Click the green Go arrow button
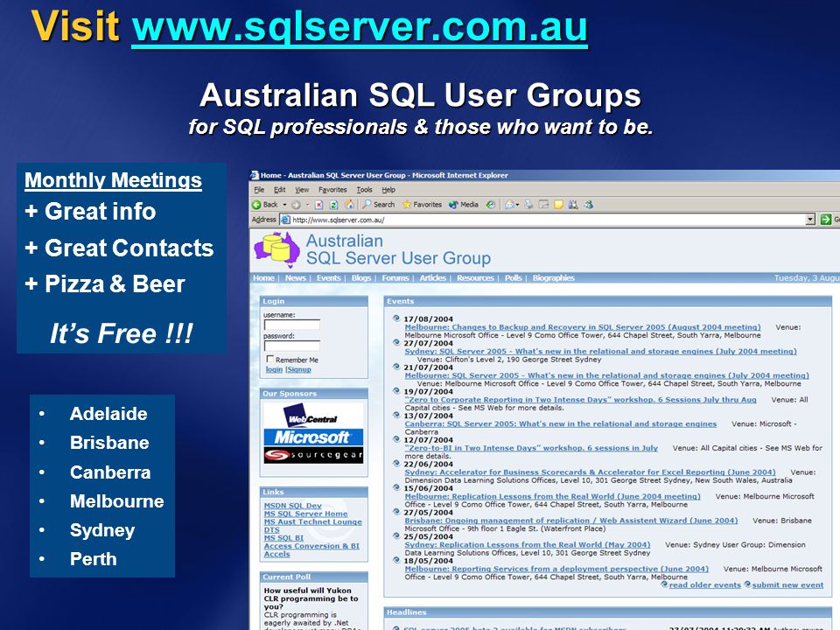 [825, 219]
